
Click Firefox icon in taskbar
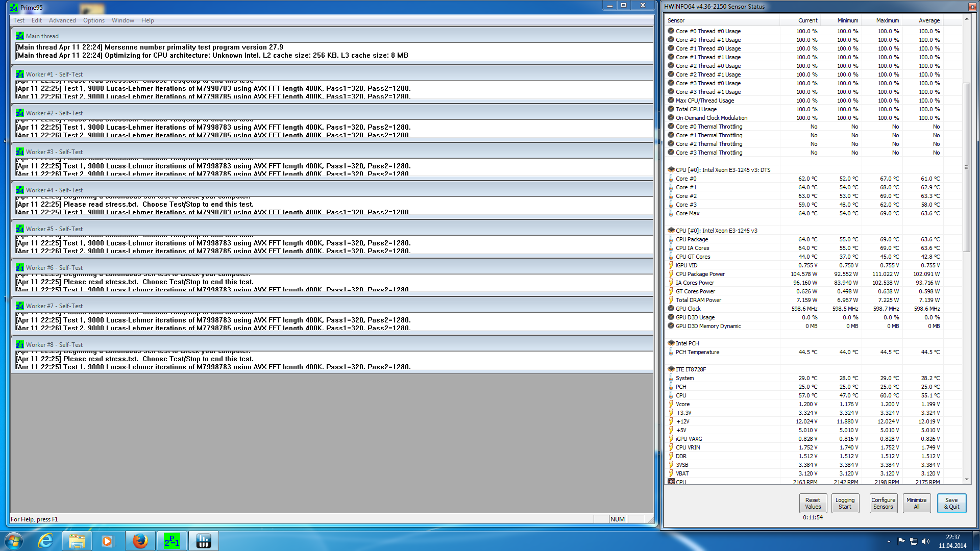point(140,541)
